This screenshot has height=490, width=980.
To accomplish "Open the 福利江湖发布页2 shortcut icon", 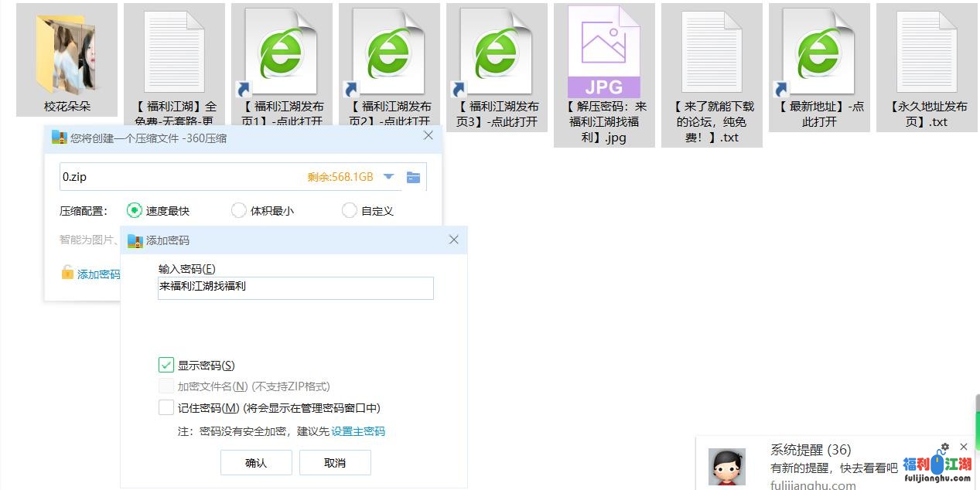I will point(389,51).
